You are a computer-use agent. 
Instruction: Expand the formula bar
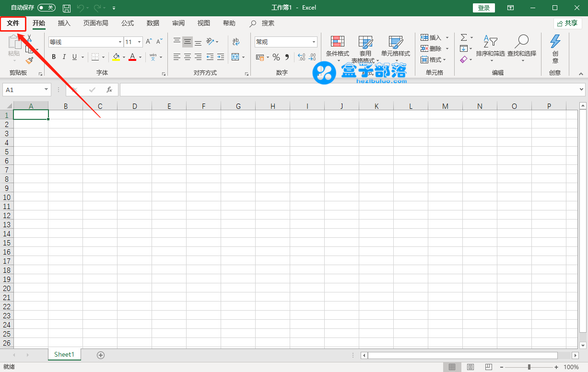(582, 90)
